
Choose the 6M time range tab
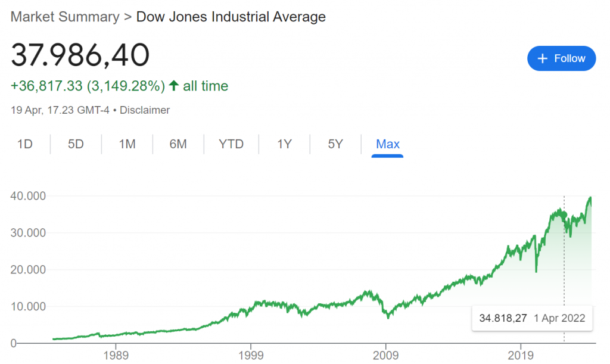178,144
